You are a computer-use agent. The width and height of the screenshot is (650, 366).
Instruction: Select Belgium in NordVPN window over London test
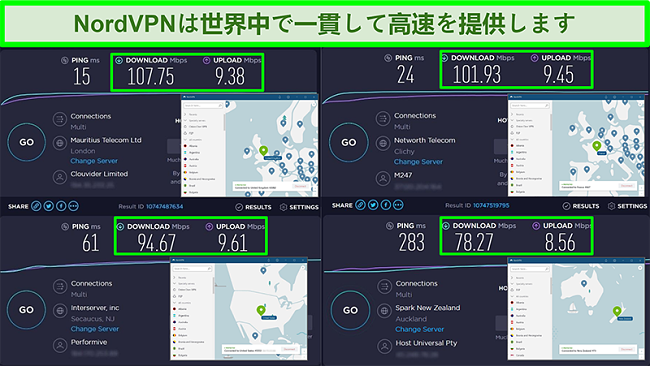pyautogui.click(x=192, y=172)
